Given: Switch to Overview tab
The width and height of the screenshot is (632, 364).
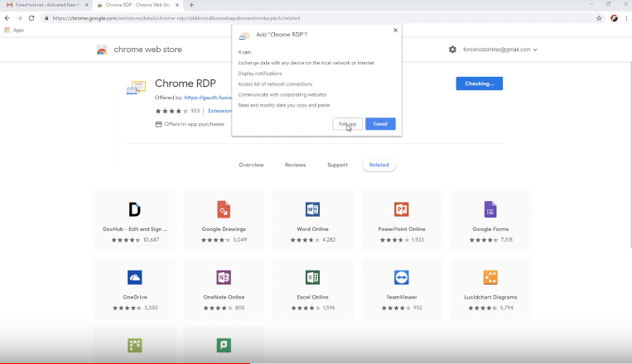Looking at the screenshot, I should click(251, 165).
